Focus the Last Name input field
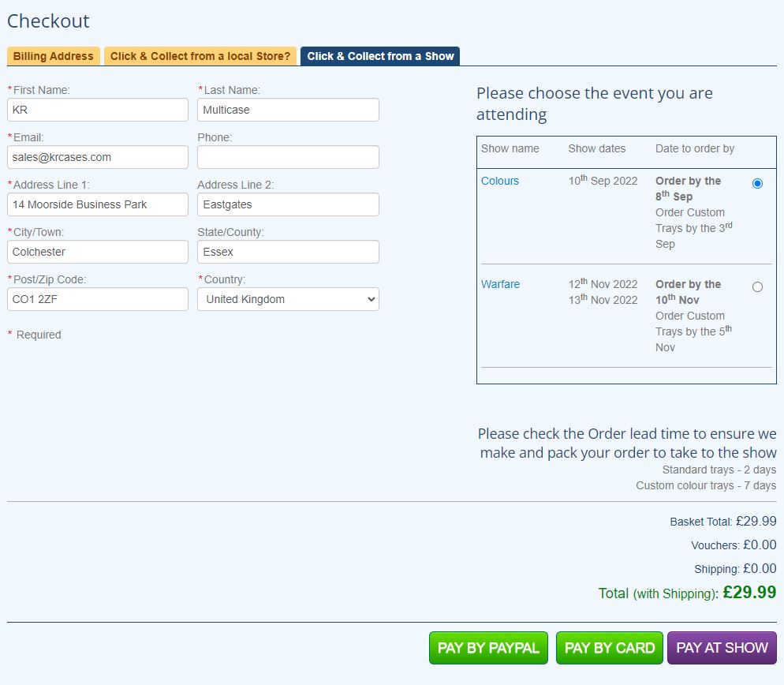The width and height of the screenshot is (784, 685). pos(288,110)
